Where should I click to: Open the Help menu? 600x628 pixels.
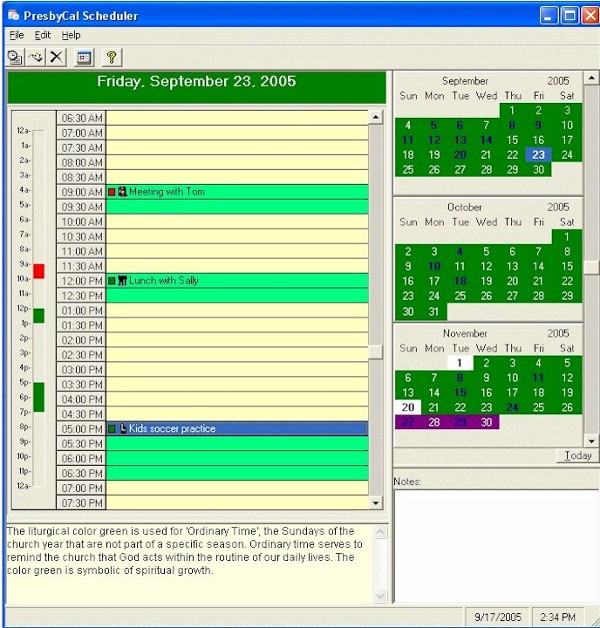71,35
